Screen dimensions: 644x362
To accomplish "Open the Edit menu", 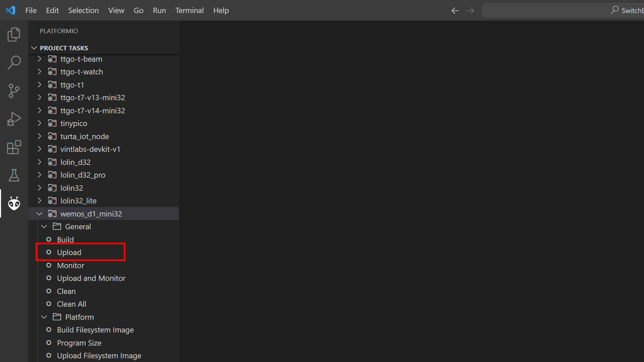I will coord(52,10).
